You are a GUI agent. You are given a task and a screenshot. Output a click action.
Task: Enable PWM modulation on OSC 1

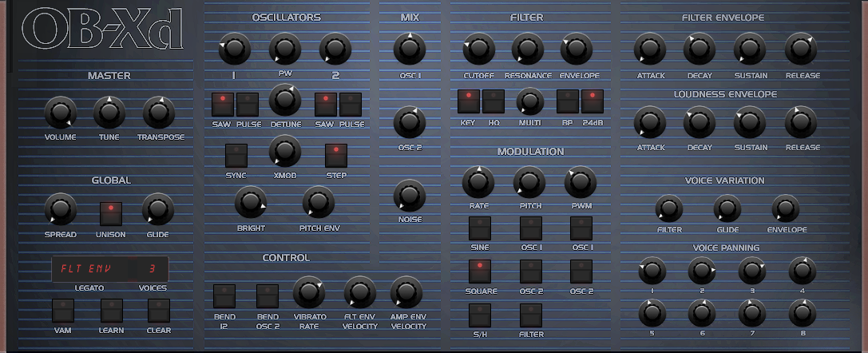[581, 228]
